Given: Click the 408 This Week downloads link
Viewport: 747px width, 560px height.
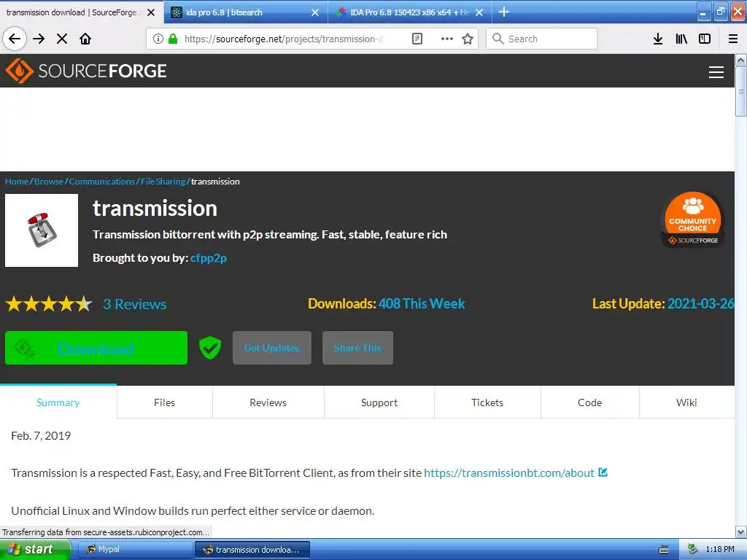Looking at the screenshot, I should tap(422, 304).
